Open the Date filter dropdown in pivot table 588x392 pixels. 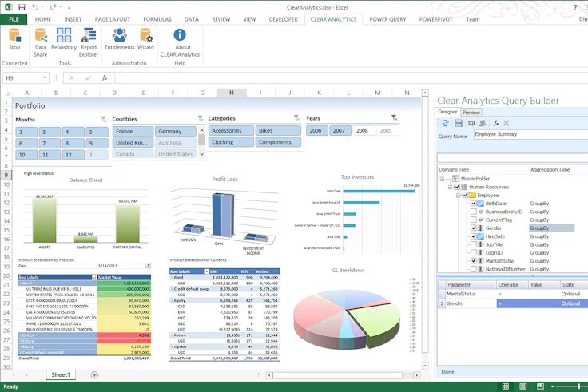[148, 266]
